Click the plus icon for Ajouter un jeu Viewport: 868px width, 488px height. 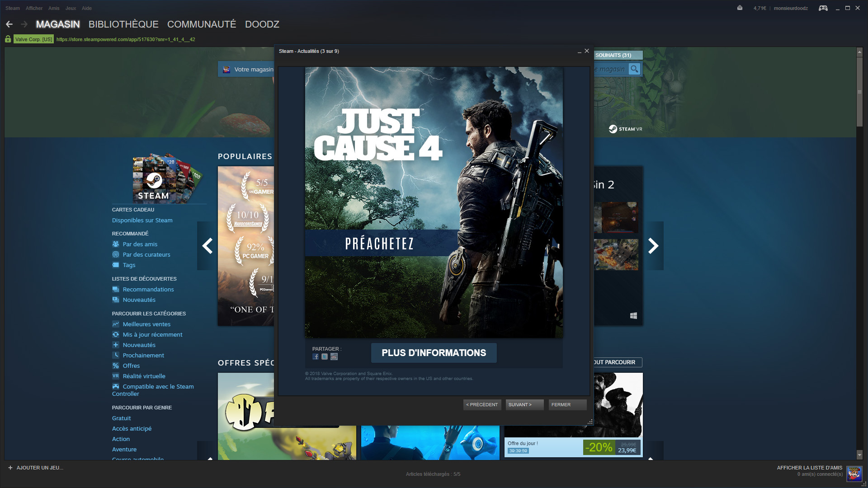coord(10,468)
